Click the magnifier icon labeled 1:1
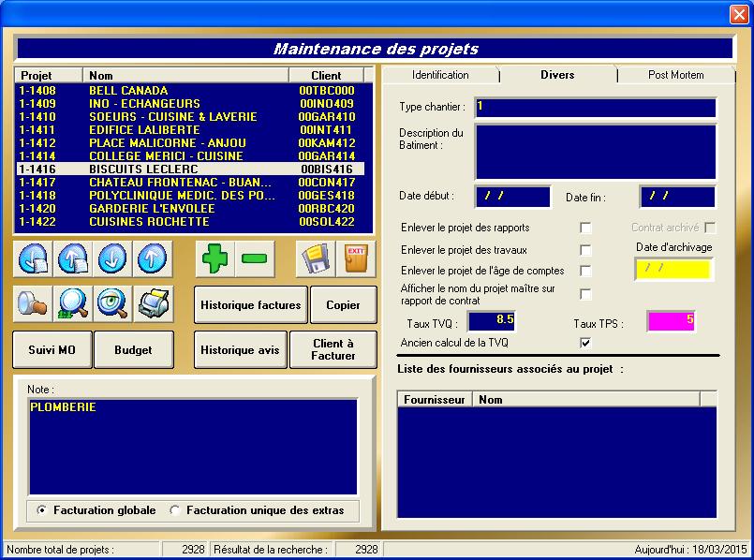This screenshot has height=560, width=754. tap(72, 302)
